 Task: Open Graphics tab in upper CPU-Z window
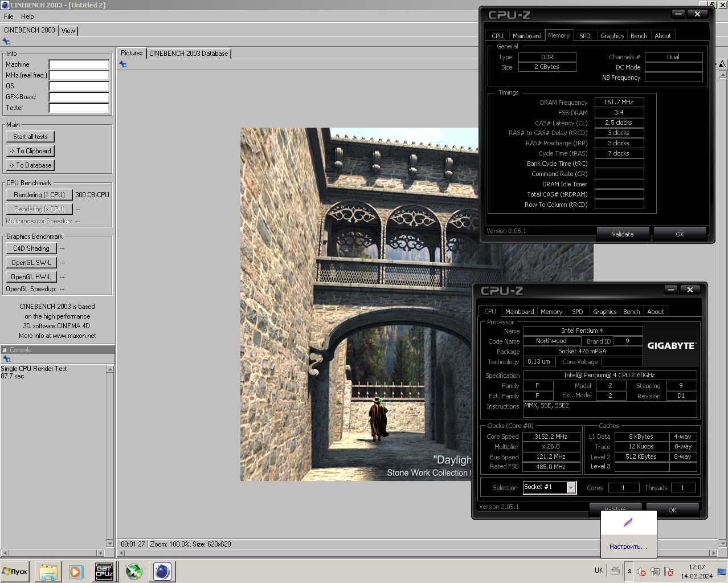(612, 36)
